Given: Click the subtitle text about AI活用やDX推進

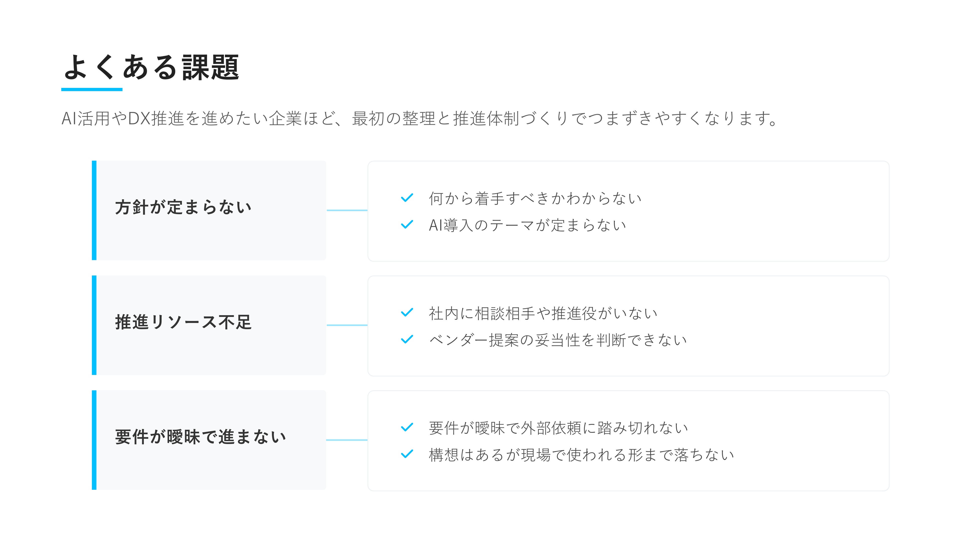Looking at the screenshot, I should coord(418,118).
